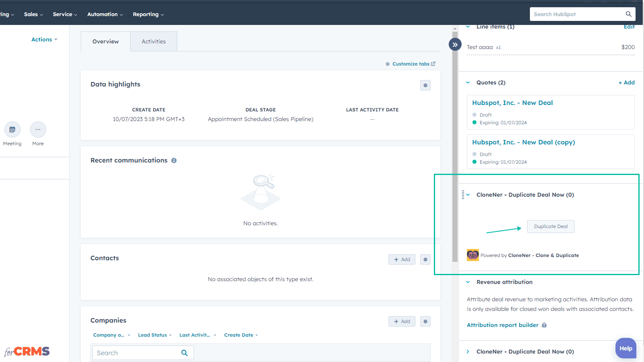
Task: Click the gear icon on Contacts card
Action: (x=425, y=259)
